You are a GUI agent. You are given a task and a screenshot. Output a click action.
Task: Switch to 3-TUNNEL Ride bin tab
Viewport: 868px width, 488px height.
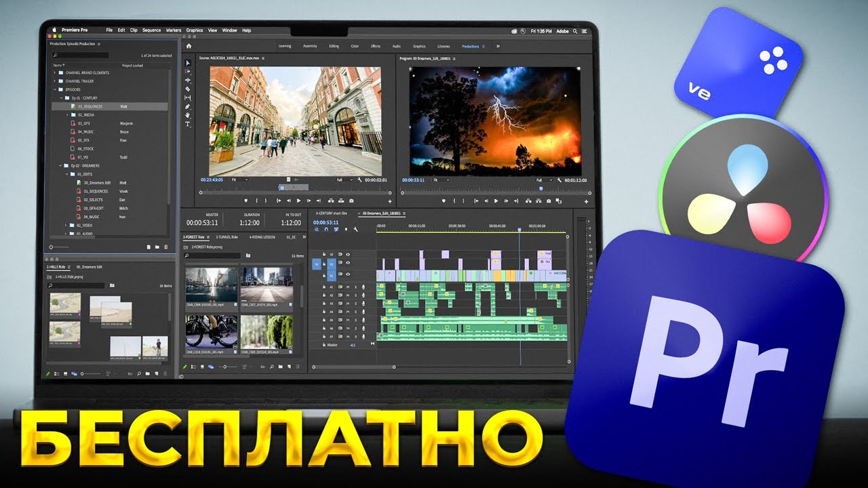click(227, 237)
